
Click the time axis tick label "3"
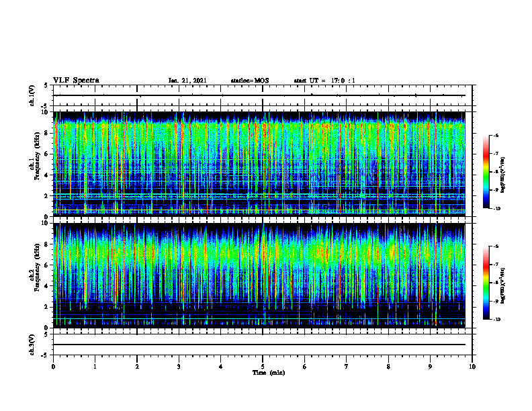tap(179, 367)
